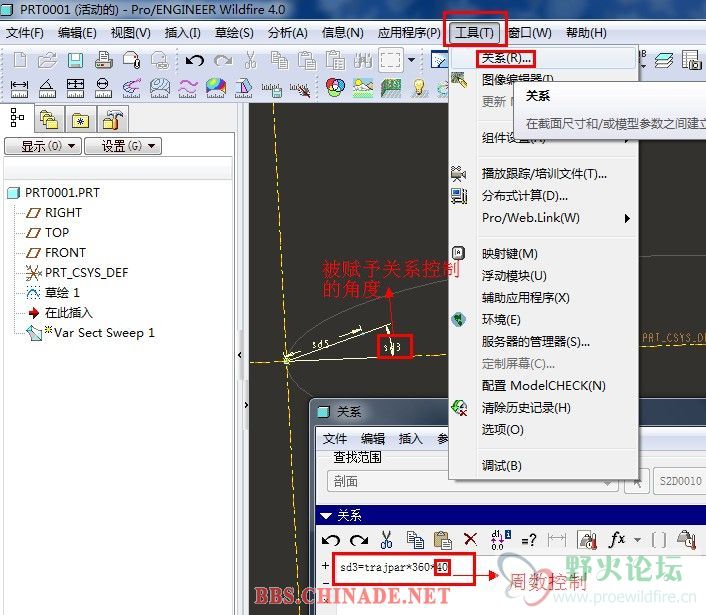This screenshot has height=615, width=706.
Task: Open 插入 menu in the Relations dialog
Action: pos(410,439)
